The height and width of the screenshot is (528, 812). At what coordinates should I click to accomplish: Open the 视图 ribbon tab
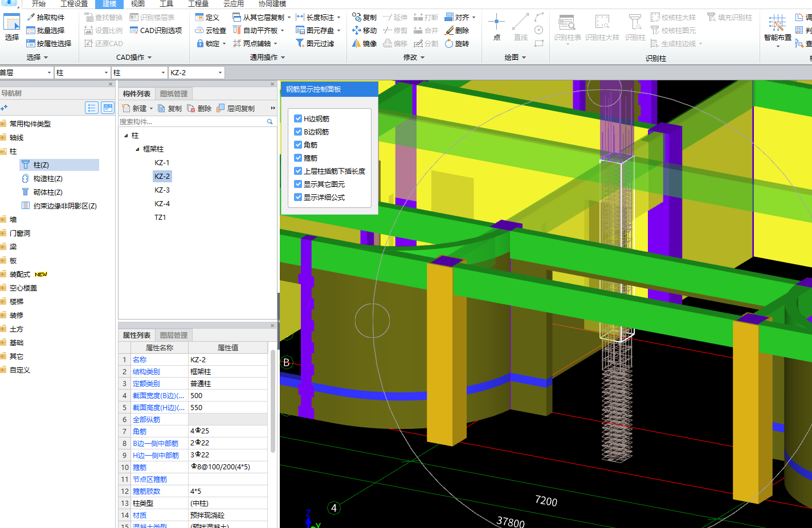click(138, 4)
